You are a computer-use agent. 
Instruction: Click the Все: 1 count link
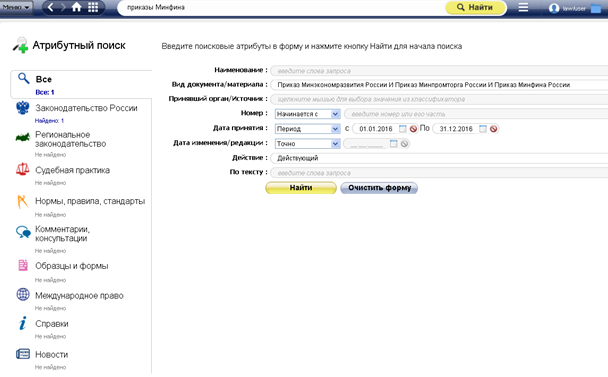coord(45,92)
